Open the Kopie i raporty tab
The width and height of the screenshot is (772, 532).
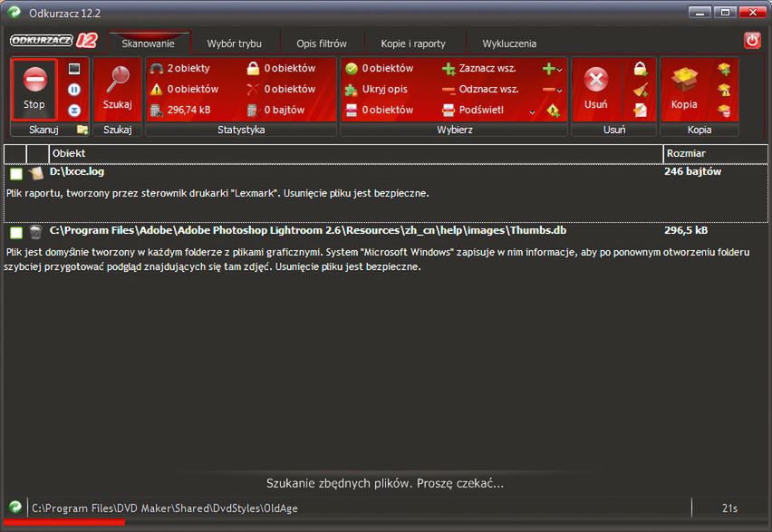(x=413, y=44)
